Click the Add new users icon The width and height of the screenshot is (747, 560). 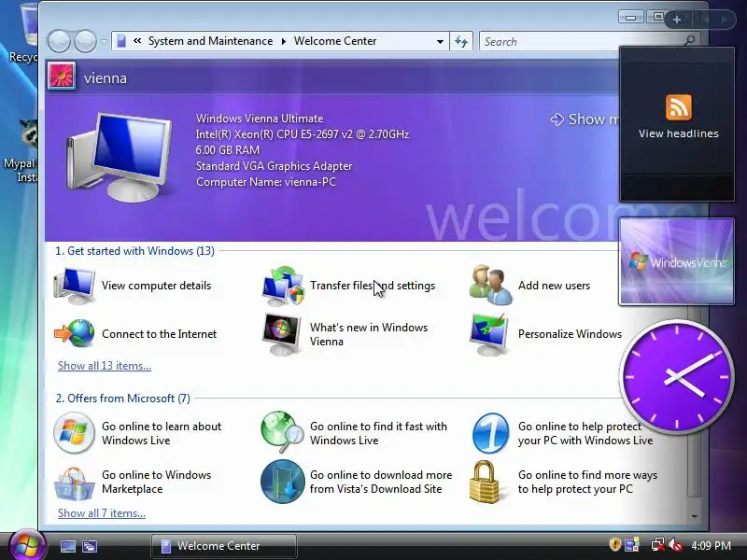click(491, 285)
